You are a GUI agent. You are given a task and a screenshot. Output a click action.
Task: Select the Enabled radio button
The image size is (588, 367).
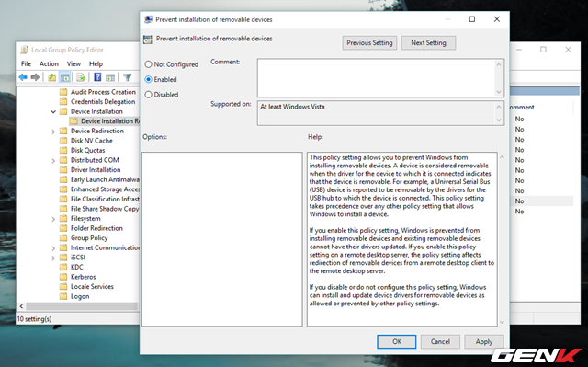click(x=149, y=79)
